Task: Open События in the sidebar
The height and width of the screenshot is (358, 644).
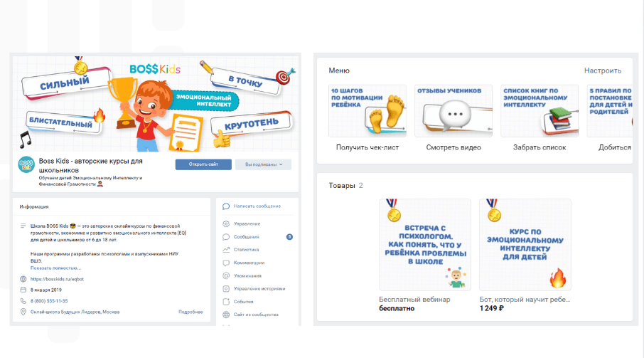Action: click(x=244, y=302)
